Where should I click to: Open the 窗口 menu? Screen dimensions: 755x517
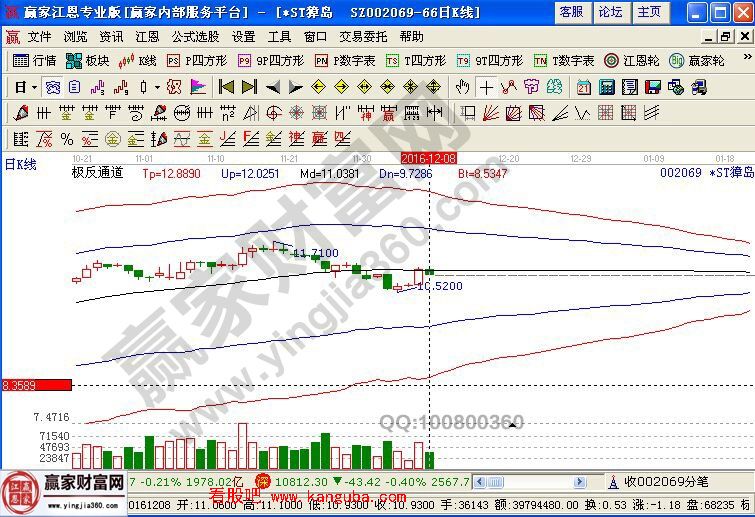(315, 37)
